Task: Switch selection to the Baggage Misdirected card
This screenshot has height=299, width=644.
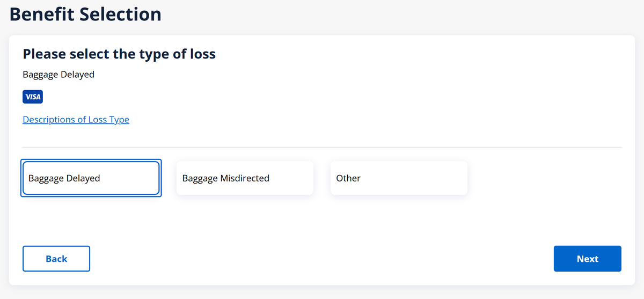Action: tap(245, 178)
